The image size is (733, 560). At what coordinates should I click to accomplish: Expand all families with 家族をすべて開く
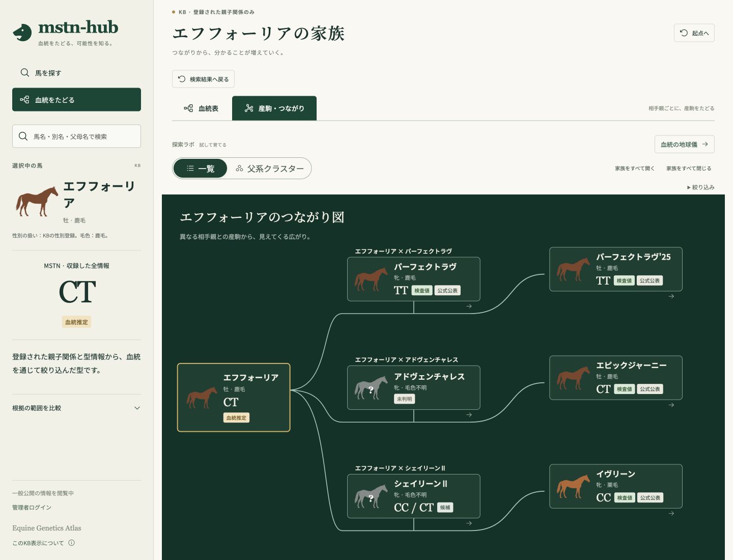click(x=635, y=169)
